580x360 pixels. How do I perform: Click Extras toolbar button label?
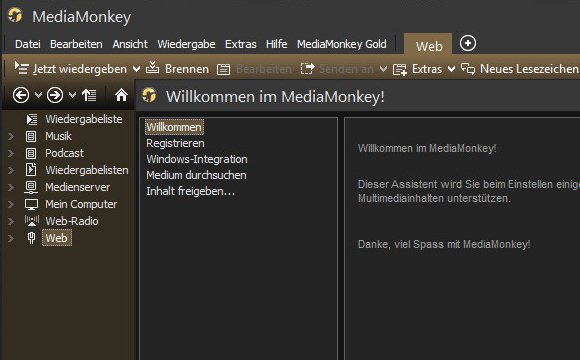click(427, 69)
